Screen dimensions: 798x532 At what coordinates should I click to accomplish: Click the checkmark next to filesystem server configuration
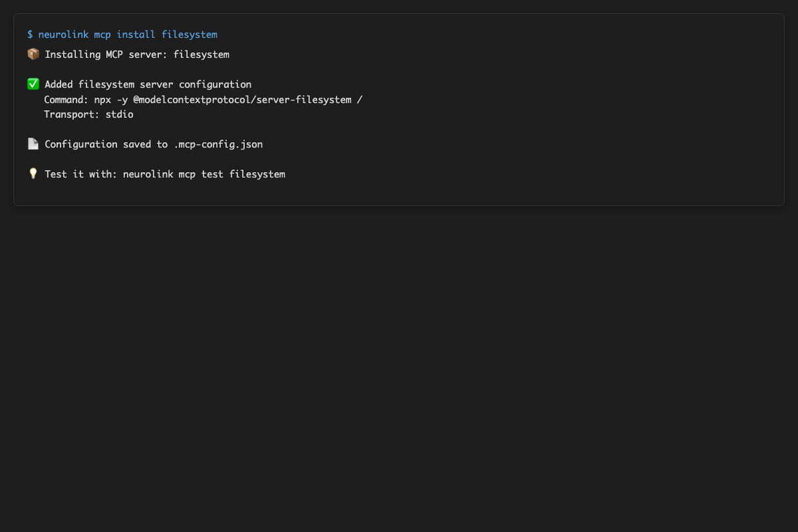(x=33, y=84)
